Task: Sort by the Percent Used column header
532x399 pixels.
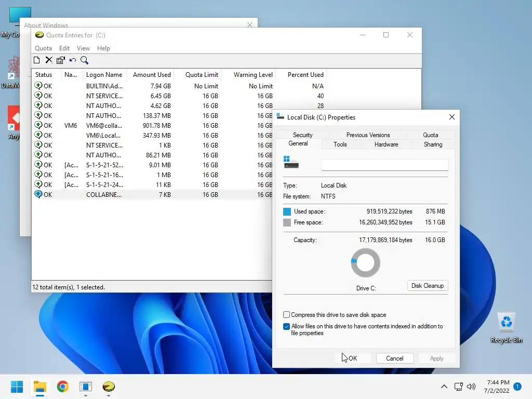Action: coord(301,75)
